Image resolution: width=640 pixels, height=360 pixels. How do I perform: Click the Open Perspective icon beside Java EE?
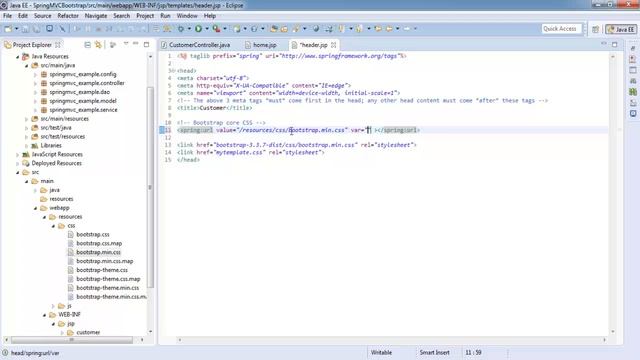point(596,29)
